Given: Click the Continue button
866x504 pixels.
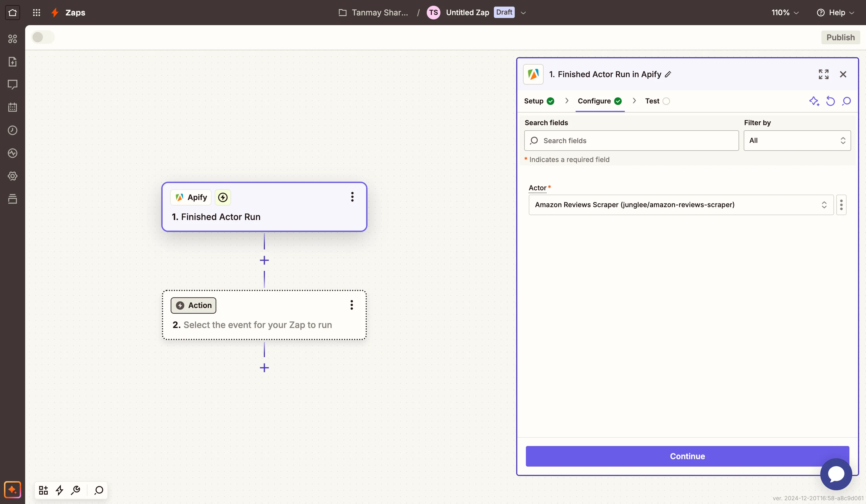Looking at the screenshot, I should (687, 456).
